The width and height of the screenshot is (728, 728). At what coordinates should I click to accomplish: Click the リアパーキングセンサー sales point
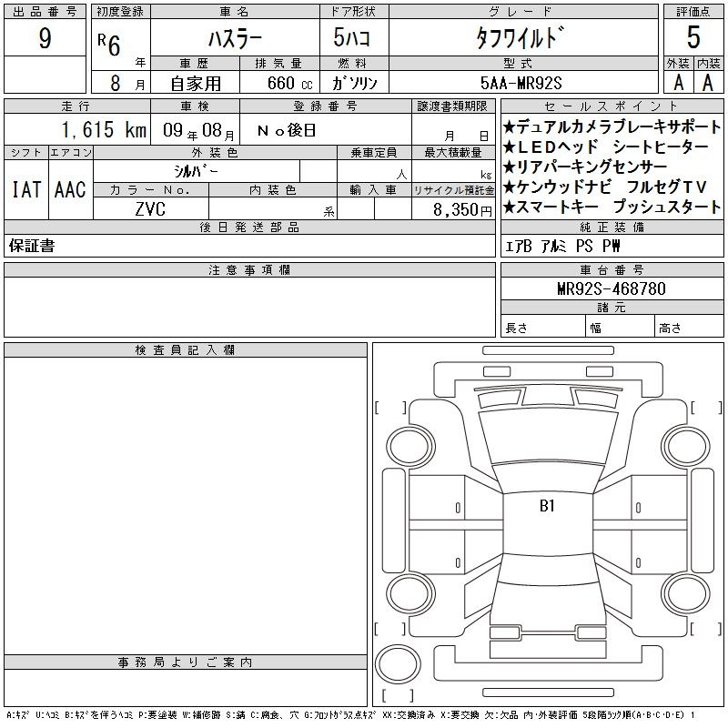(585, 167)
